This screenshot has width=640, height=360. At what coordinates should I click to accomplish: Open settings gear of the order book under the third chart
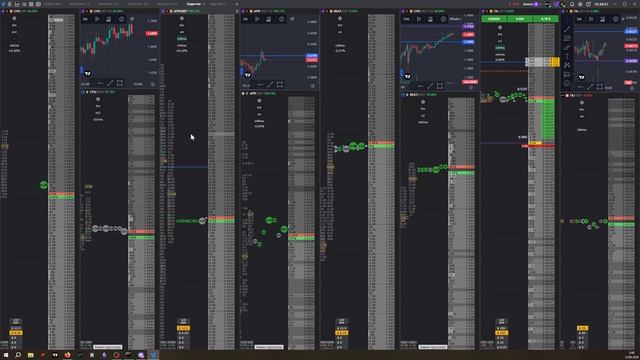click(x=423, y=102)
